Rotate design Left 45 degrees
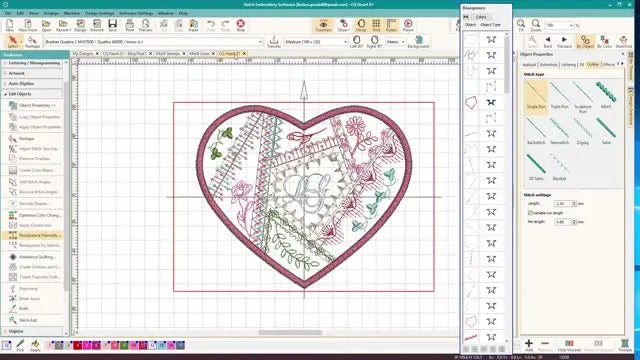The image size is (640, 360). (356, 41)
